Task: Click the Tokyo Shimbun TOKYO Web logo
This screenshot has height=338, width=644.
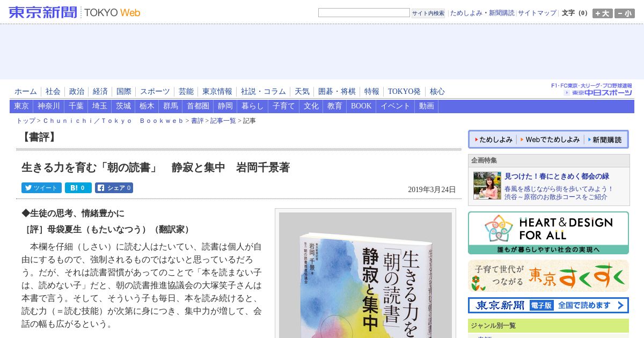Action: coord(75,12)
